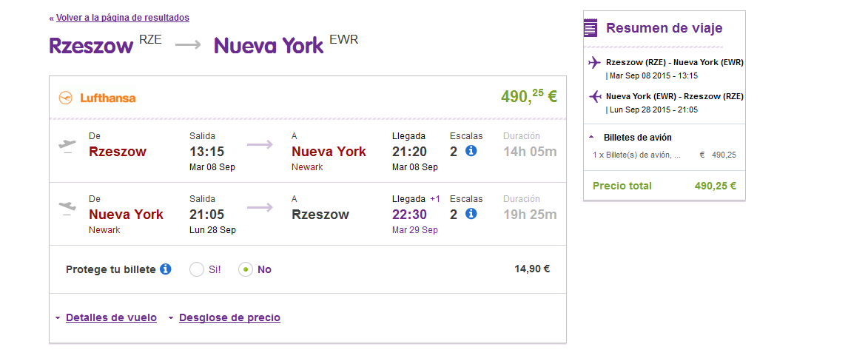Click the Lufthansa crane logo icon
Image resolution: width=868 pixels, height=350 pixels.
click(65, 98)
